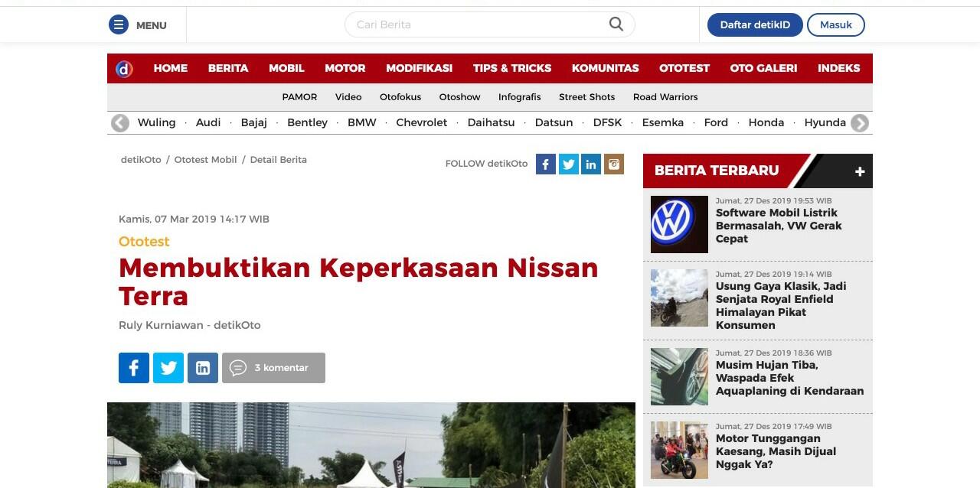980x488 pixels.
Task: Click detikOto breadcrumb link
Action: tap(141, 160)
